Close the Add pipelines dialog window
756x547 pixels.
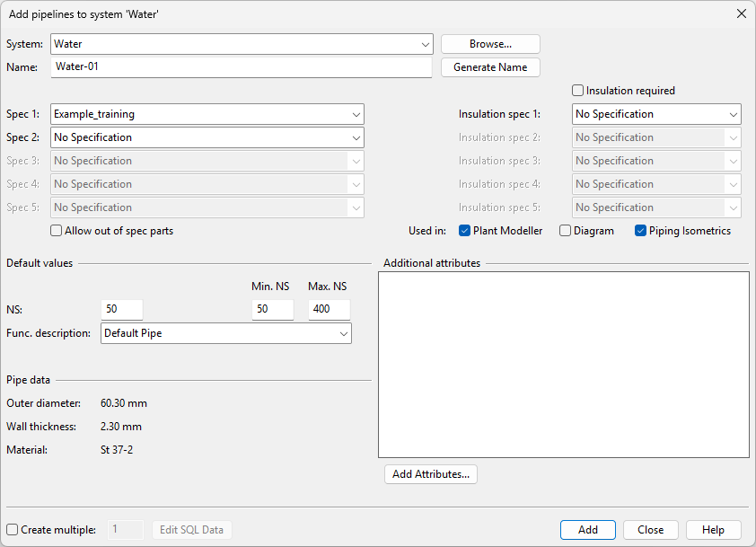741,14
